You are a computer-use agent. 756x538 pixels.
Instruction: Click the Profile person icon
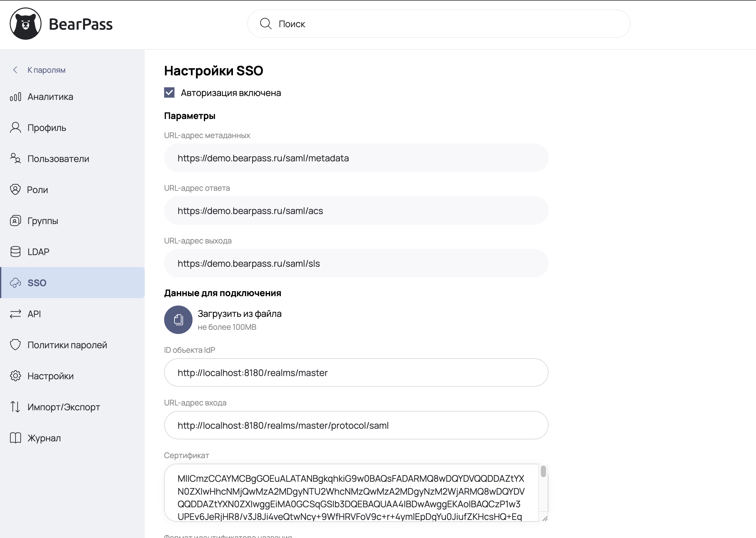click(16, 127)
